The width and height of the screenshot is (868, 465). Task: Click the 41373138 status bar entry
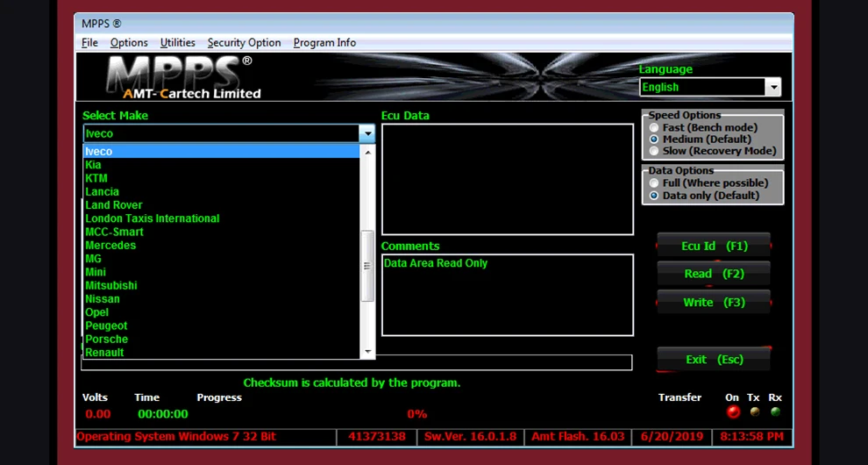click(377, 437)
